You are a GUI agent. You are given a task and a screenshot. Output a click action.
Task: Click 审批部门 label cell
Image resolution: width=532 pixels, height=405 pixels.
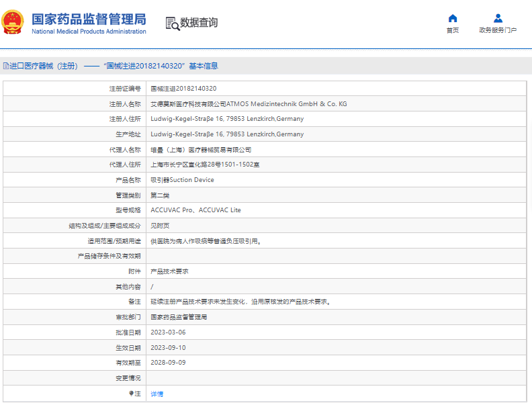click(75, 317)
